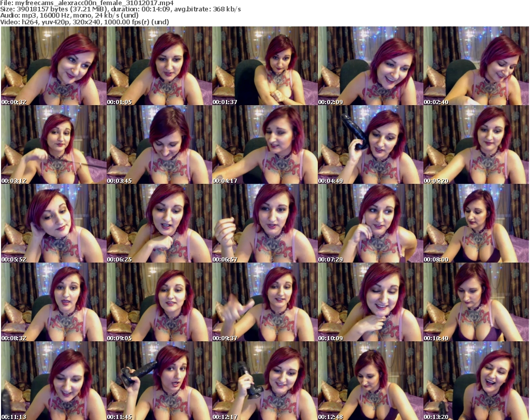Select the thumbnail at 00:02:40

476,66
